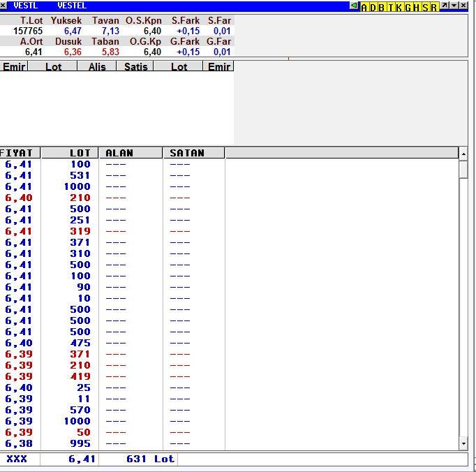Open the title bar dropdown arrow
Viewport: 476px width, 472px height.
[x=454, y=6]
